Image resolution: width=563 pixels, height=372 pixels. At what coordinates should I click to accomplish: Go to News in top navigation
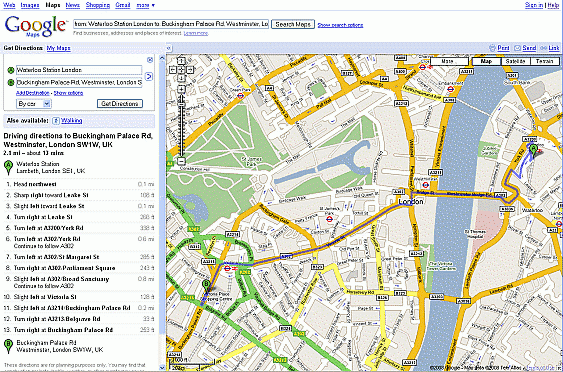(x=73, y=5)
